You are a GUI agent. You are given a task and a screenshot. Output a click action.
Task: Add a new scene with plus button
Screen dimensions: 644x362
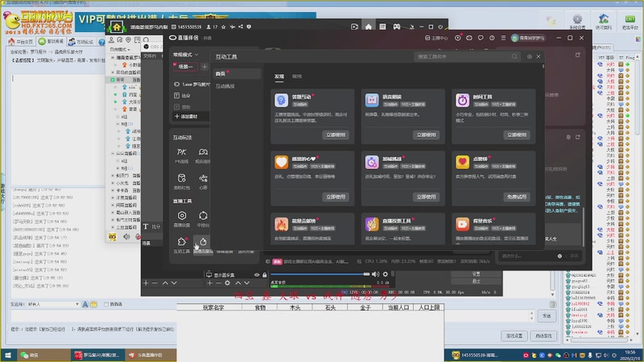coord(204,67)
